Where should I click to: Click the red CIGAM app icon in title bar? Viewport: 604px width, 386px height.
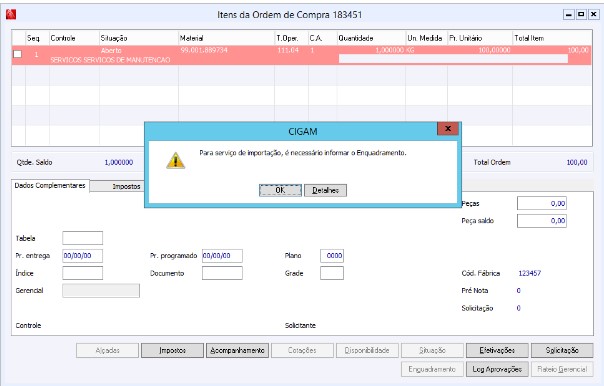(x=10, y=15)
